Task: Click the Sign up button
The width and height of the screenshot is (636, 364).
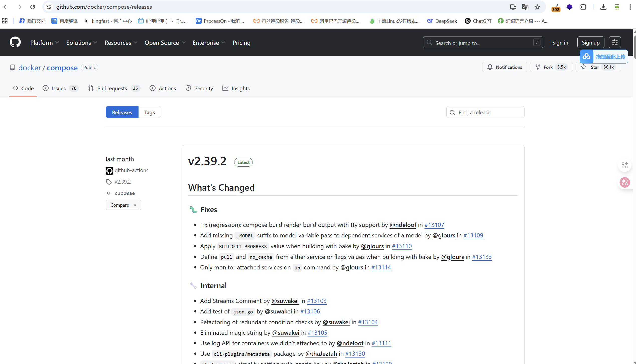Action: [591, 43]
